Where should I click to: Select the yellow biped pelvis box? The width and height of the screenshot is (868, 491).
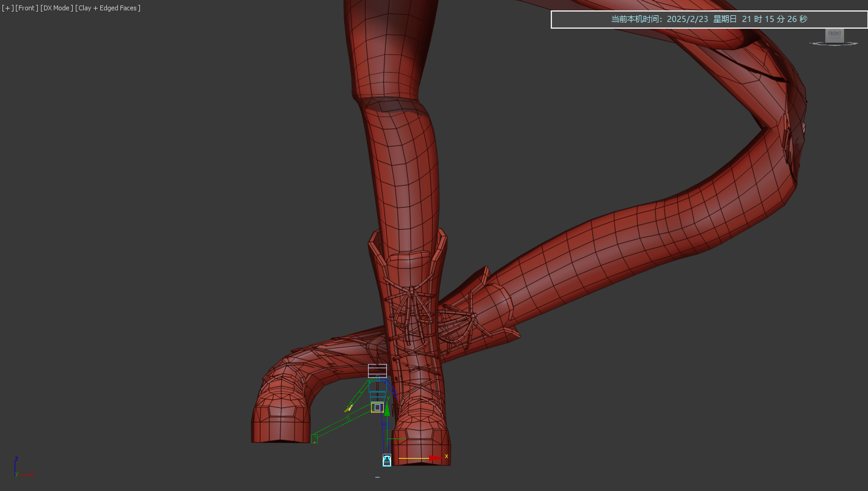(377, 407)
